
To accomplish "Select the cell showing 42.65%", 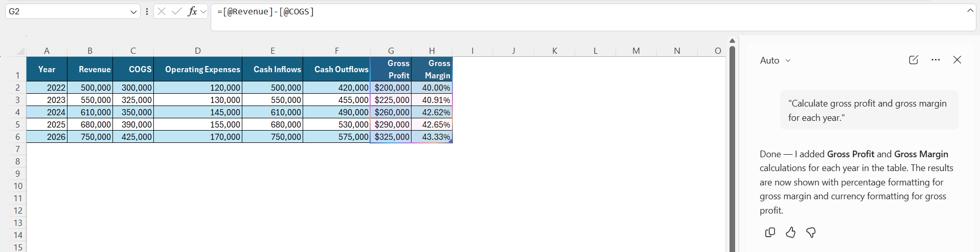I will pos(432,124).
